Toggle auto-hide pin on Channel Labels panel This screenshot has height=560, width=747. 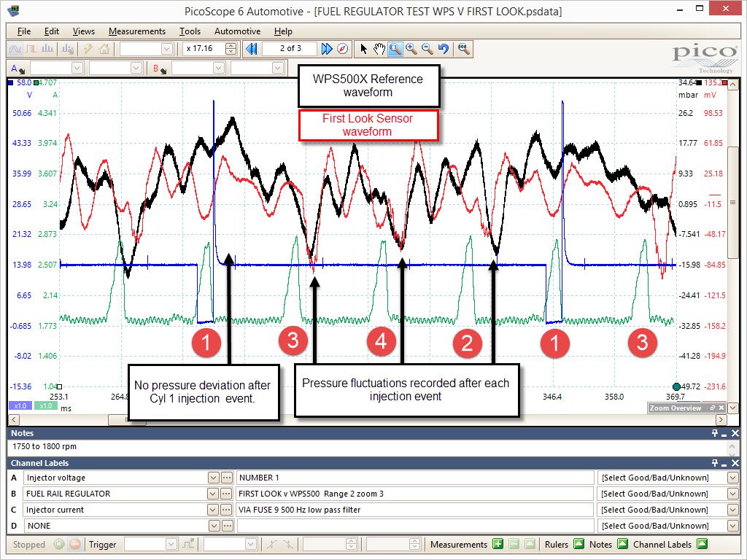(x=713, y=463)
